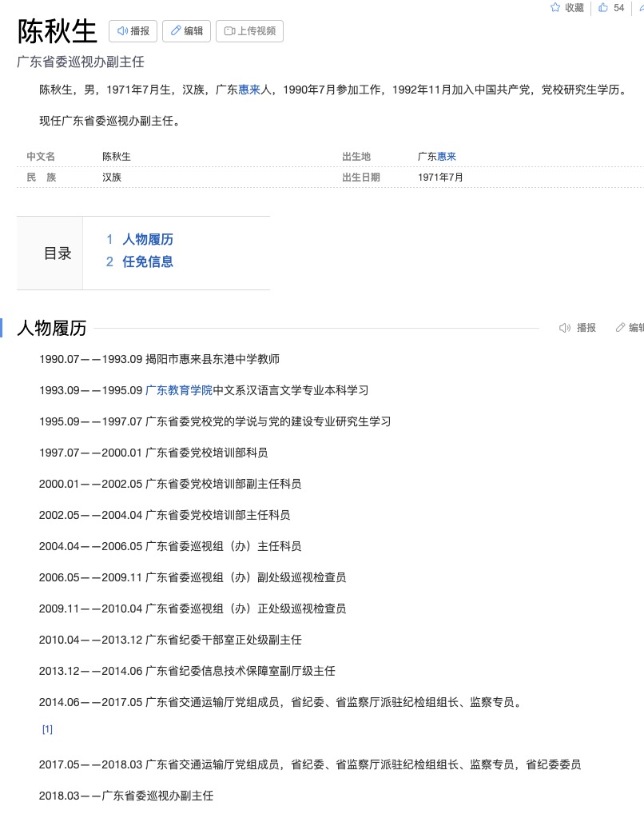This screenshot has height=822, width=644.
Task: Open 惠来 link in the intro paragraph
Action: [249, 90]
